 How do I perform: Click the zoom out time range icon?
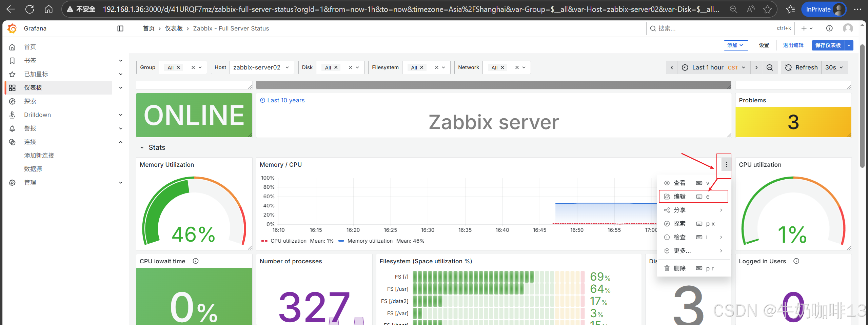click(x=770, y=67)
